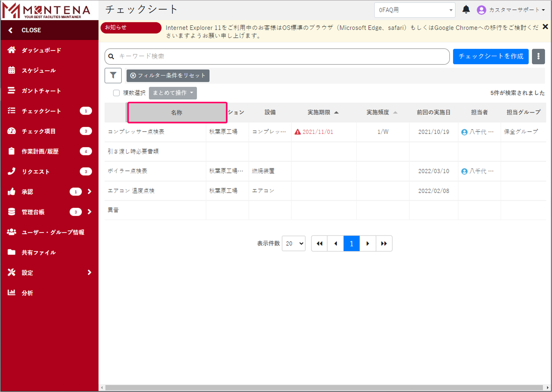Screen dimensions: 552x392
Task: Click the フィルター条件をリセット button
Action: point(168,75)
